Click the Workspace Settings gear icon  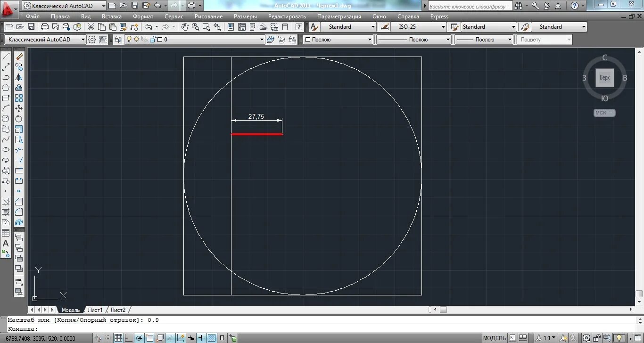(x=92, y=40)
